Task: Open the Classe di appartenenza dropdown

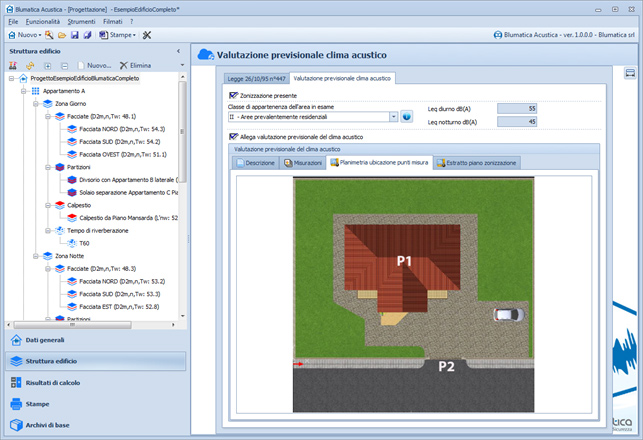Action: pos(394,117)
